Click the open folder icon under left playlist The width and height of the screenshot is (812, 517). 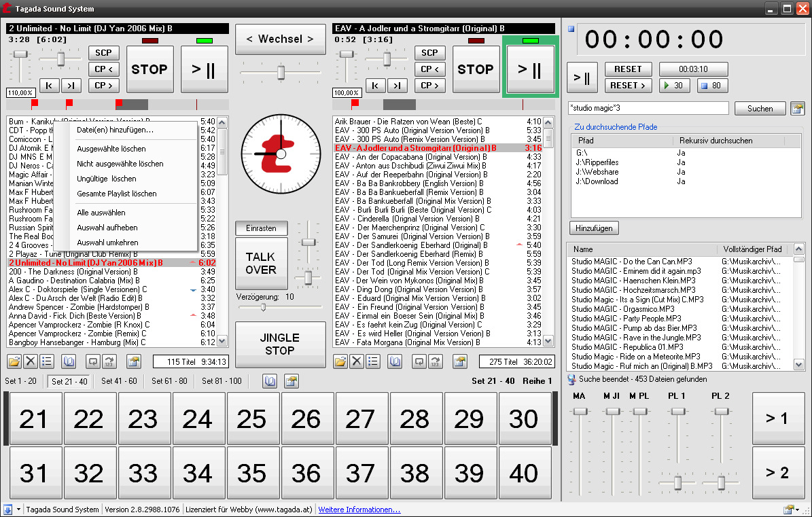click(15, 361)
